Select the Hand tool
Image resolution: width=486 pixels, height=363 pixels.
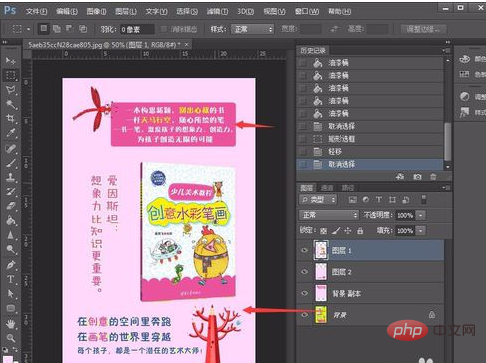11,323
